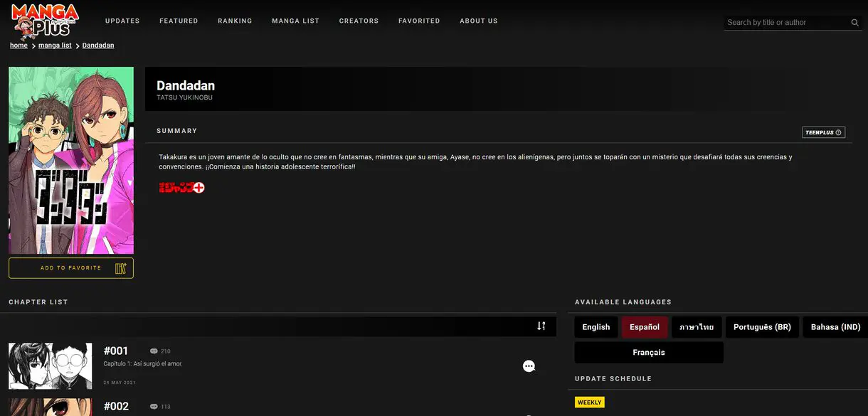Open the Creators page
Viewport: 868px width, 416px height.
(x=359, y=21)
